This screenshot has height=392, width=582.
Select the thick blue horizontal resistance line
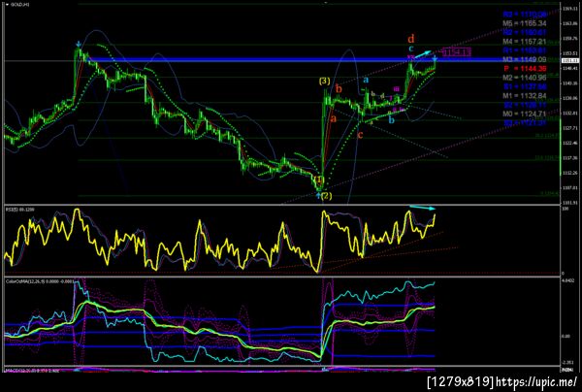pos(324,60)
